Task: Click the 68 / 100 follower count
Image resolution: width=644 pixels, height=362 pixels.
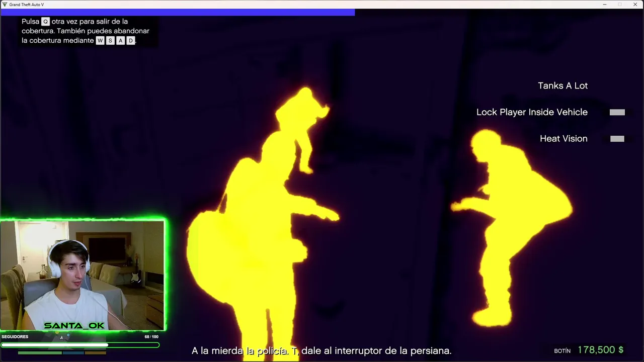Action: point(151,337)
